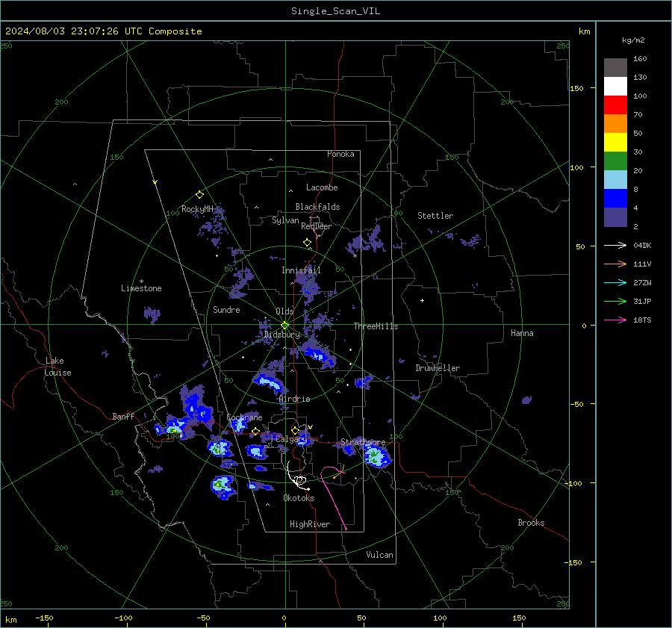This screenshot has width=672, height=628.
Task: Select the red 70-100 legend swatch
Action: click(x=615, y=105)
